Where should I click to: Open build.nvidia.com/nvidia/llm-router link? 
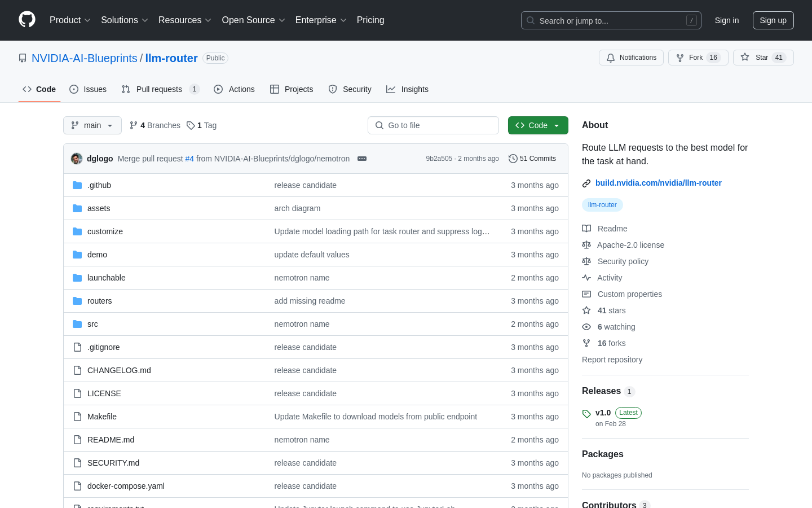click(x=659, y=183)
